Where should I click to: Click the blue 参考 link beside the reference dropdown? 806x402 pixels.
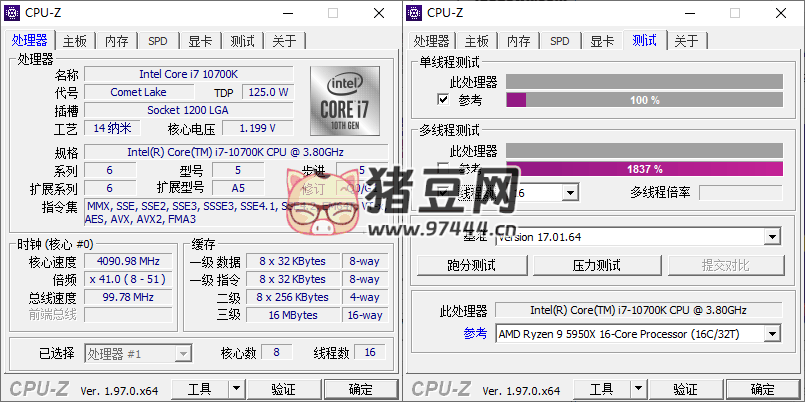click(x=475, y=334)
